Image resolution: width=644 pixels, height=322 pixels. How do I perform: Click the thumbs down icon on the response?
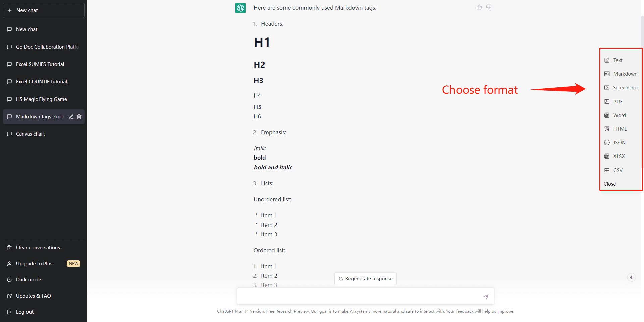tap(489, 7)
